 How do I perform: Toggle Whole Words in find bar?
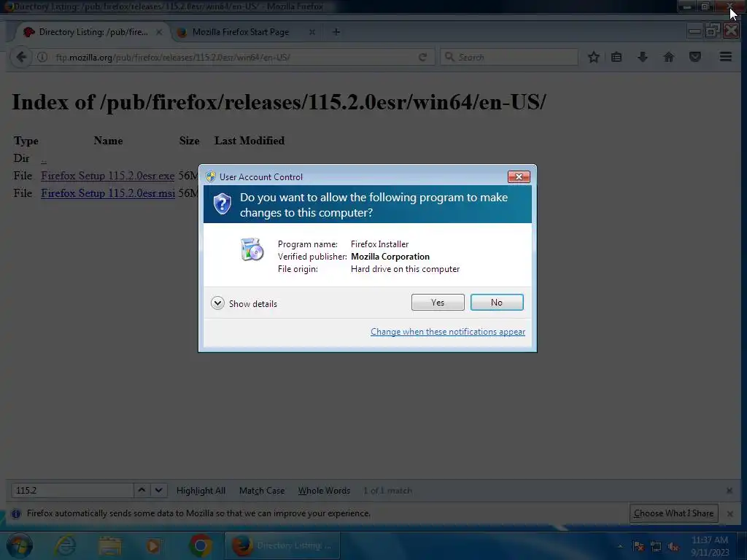coord(324,491)
